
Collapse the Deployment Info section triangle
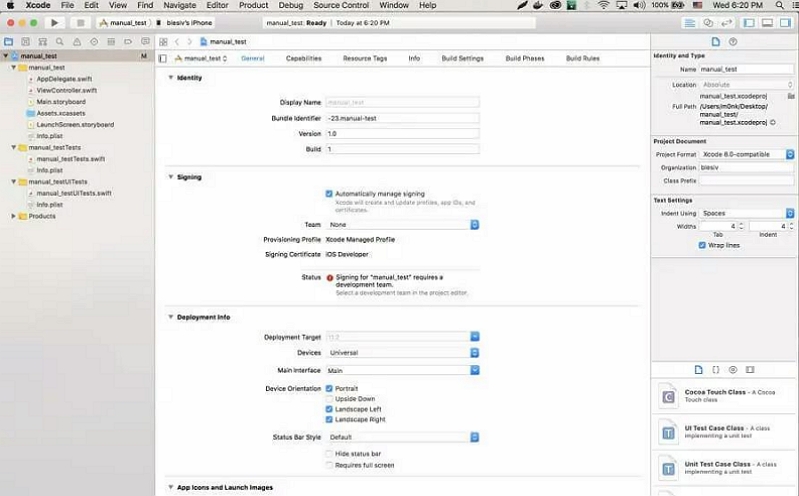point(171,317)
